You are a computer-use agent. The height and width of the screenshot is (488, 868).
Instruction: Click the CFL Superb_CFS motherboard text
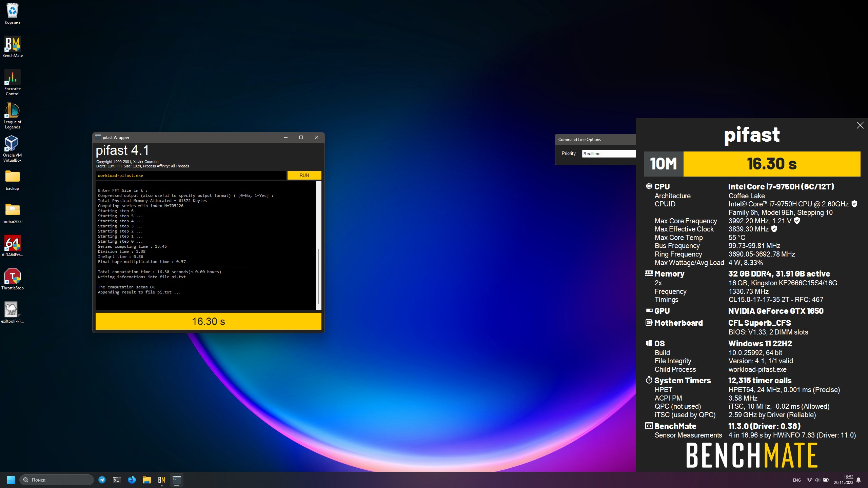tap(759, 323)
